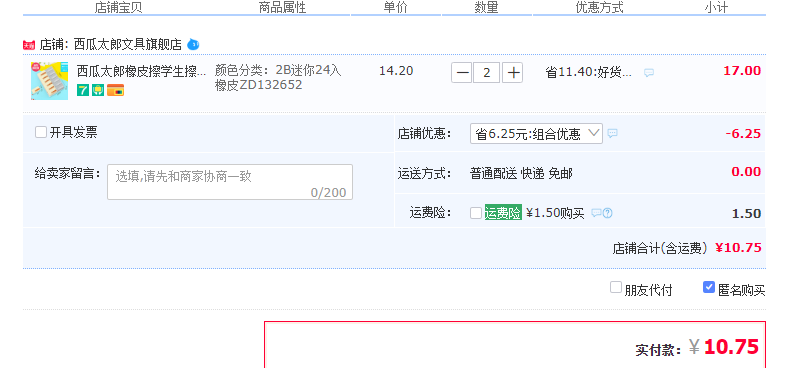Click the comment bubble icon beside 省11.40
787x368 pixels.
649,73
